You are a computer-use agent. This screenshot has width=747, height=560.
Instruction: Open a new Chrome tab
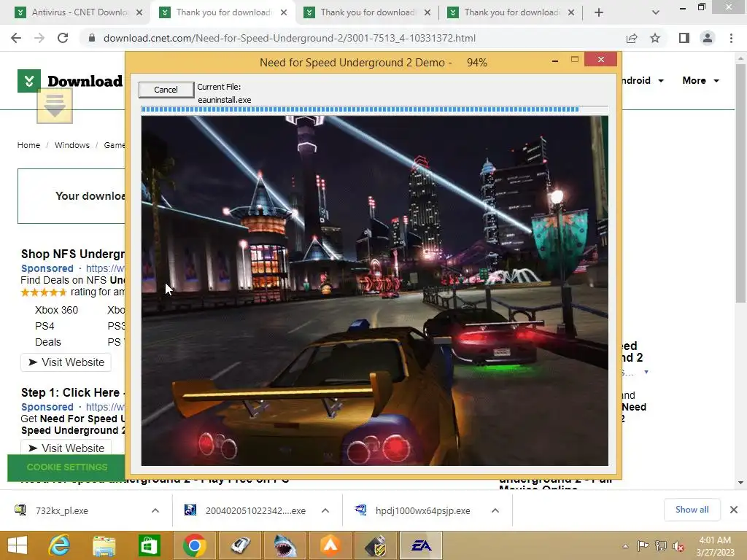point(599,12)
